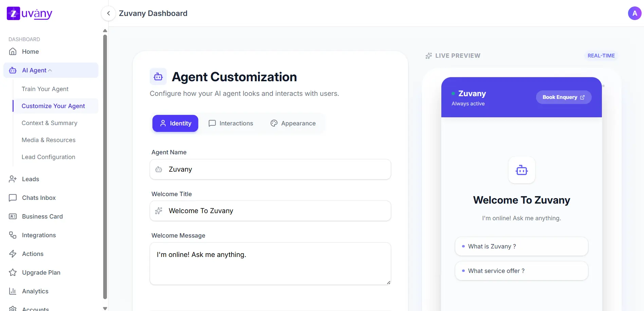
Task: Click the Zuvany Dashboard title
Action: 153,13
